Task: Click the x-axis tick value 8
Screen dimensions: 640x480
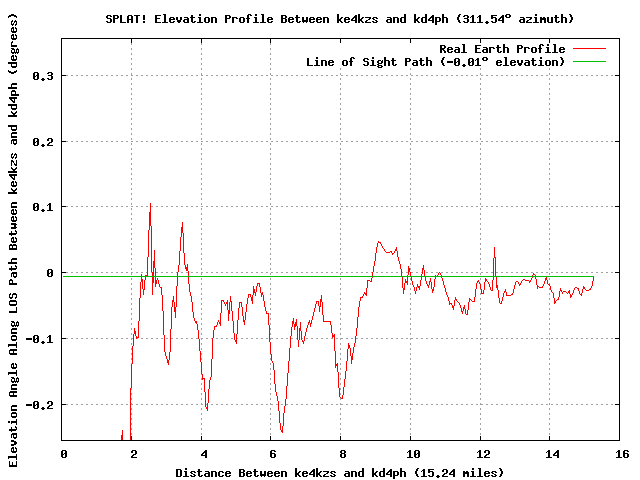Action: (x=342, y=454)
